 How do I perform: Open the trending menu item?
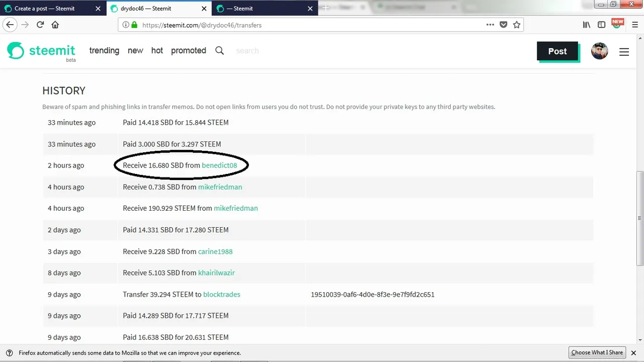click(104, 50)
